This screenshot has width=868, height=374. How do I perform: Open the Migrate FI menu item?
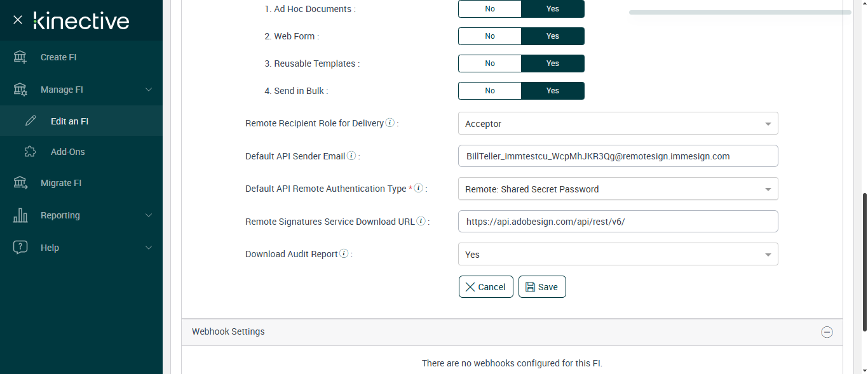pos(81,183)
